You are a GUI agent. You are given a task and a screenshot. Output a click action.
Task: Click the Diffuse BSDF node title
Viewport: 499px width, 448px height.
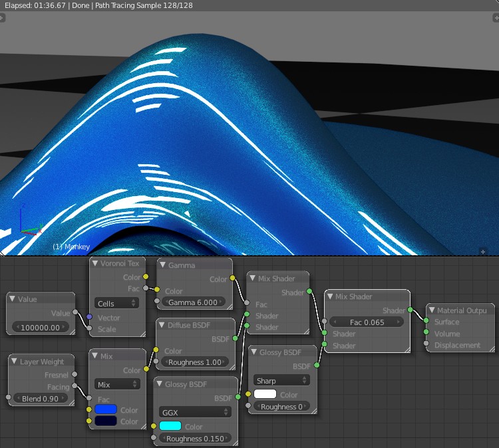click(x=189, y=325)
